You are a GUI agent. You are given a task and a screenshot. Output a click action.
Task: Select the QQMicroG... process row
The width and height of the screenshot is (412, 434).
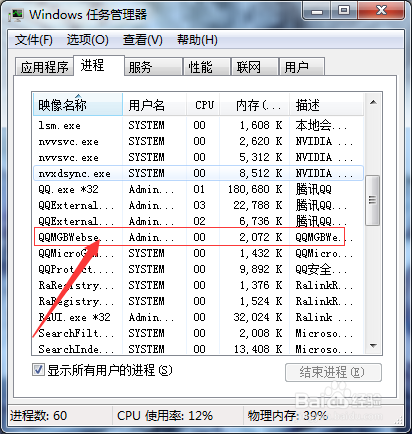click(198, 253)
